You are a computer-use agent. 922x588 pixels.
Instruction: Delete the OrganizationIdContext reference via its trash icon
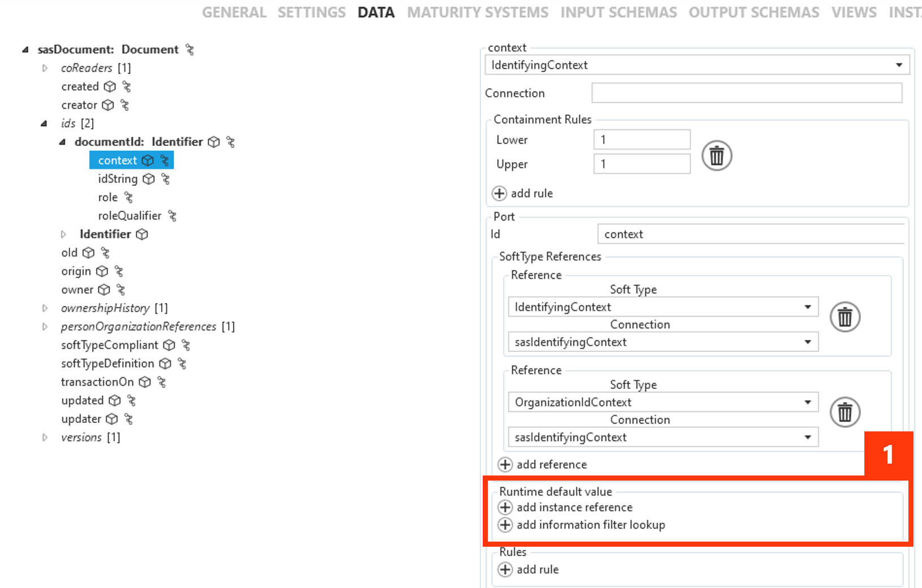pyautogui.click(x=845, y=412)
